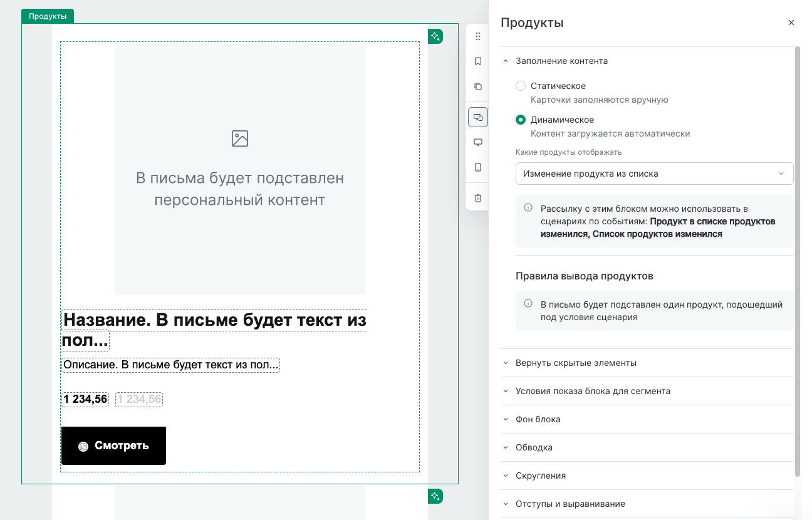This screenshot has width=812, height=520.
Task: Show block on mobile only icon
Action: click(x=478, y=167)
